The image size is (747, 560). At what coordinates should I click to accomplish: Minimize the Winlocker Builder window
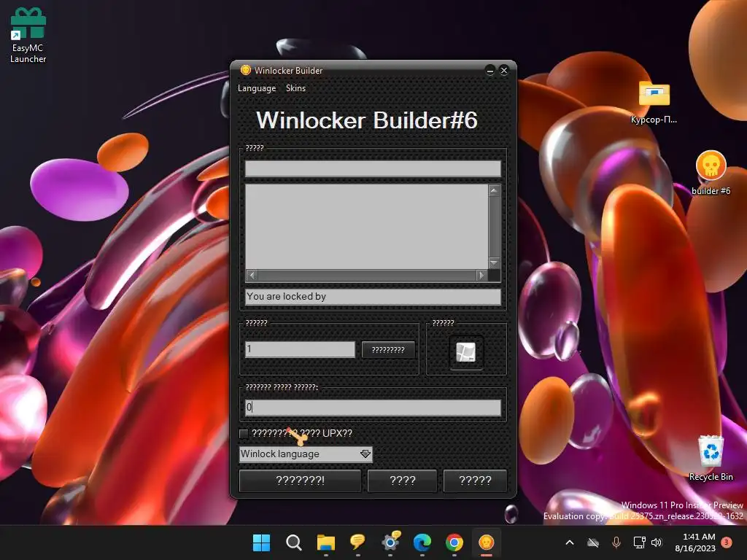489,71
